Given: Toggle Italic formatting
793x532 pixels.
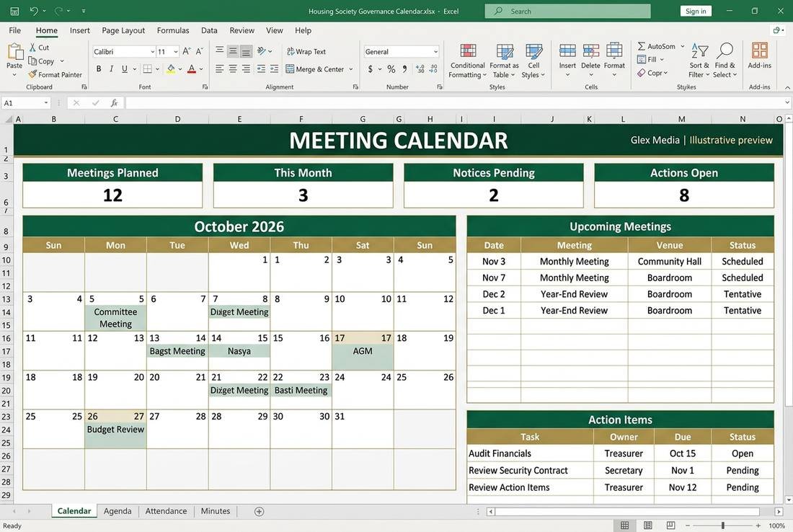Looking at the screenshot, I should 111,68.
